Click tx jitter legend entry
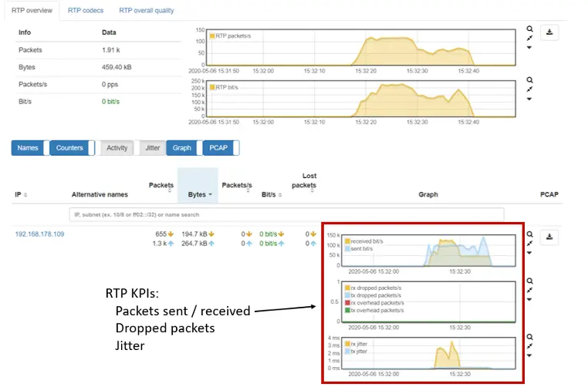The height and width of the screenshot is (387, 588). (357, 352)
